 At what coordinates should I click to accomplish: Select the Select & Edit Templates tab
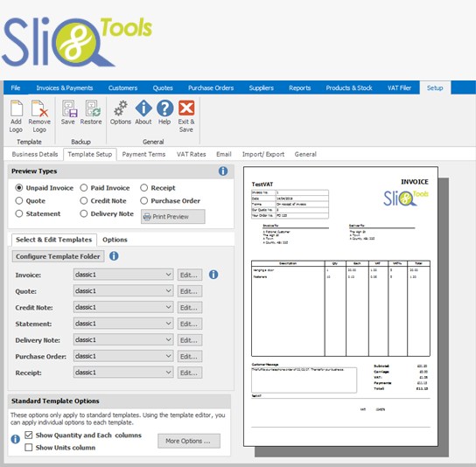click(x=54, y=240)
